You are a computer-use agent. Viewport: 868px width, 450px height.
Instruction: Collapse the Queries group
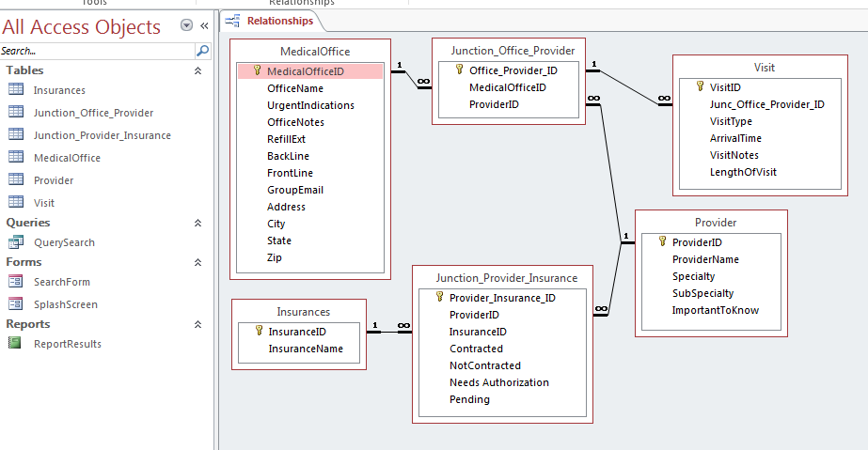[197, 223]
